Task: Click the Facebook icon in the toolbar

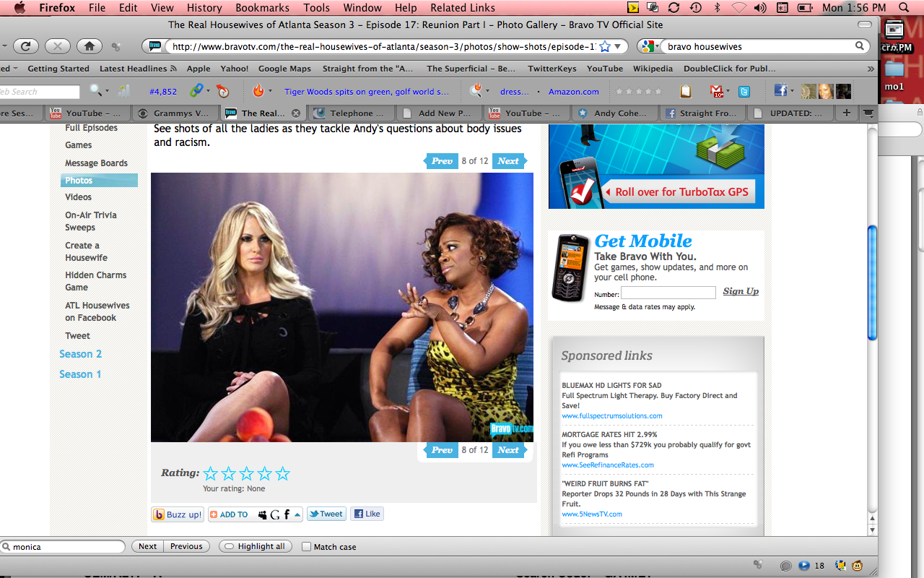Action: click(x=780, y=91)
